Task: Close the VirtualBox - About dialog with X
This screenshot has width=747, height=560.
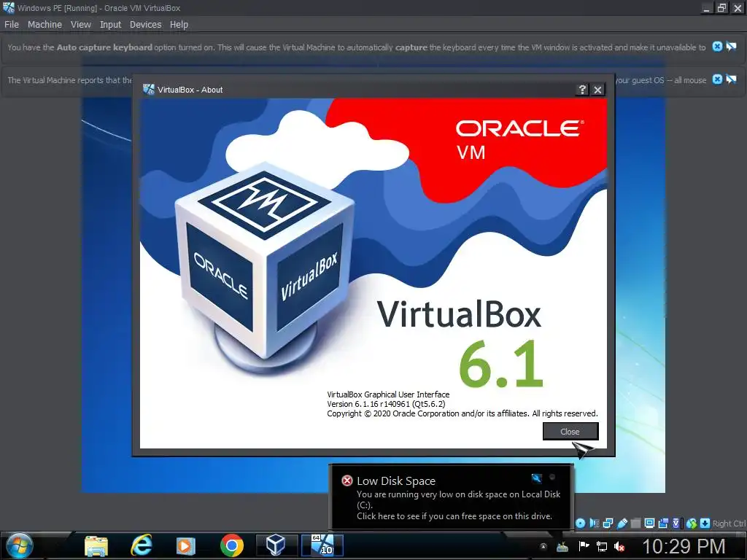Action: pos(598,90)
